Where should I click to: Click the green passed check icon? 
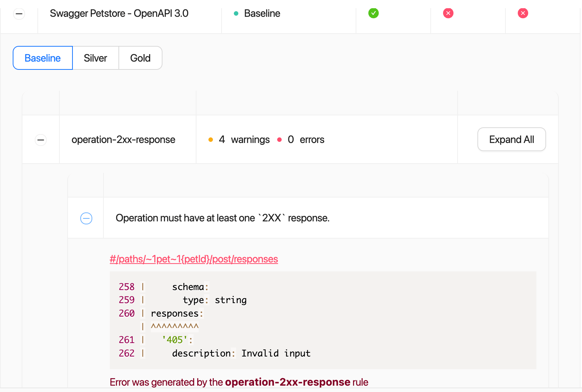[x=374, y=13]
